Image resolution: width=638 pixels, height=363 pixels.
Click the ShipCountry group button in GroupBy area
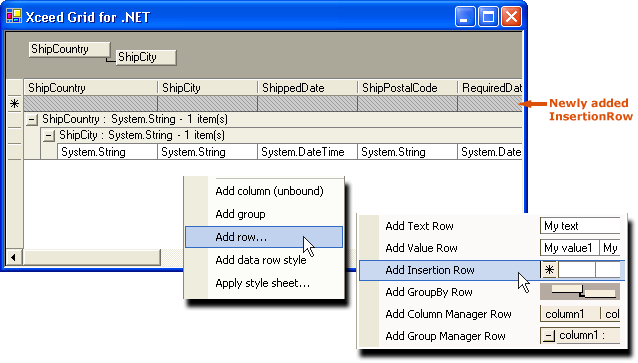70,49
